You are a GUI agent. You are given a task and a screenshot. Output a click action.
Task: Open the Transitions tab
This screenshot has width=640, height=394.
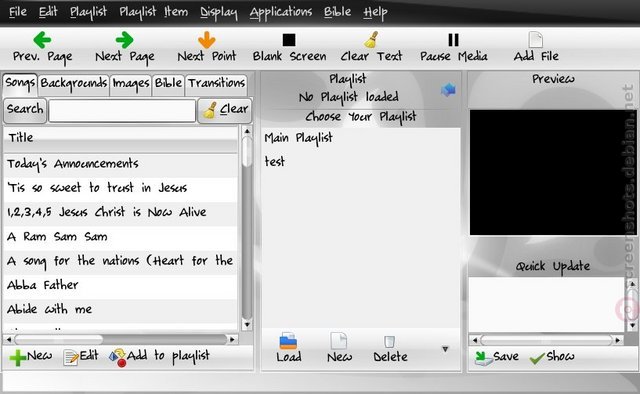click(x=216, y=84)
